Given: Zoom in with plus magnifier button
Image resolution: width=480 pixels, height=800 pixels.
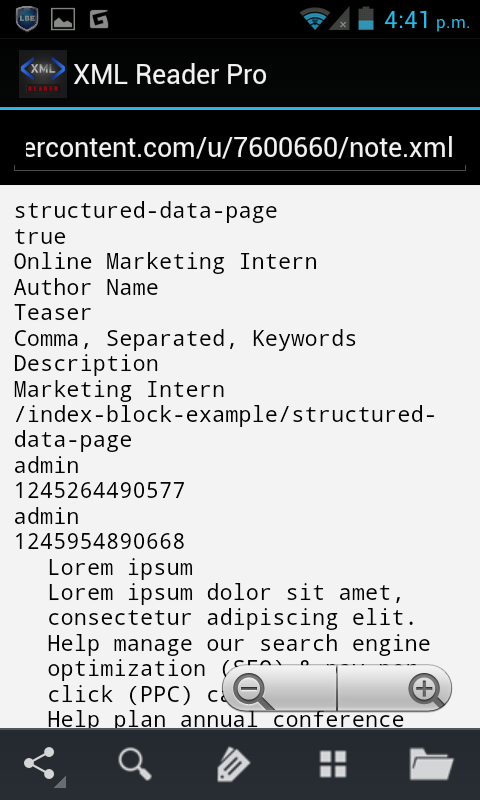Looking at the screenshot, I should click(x=395, y=689).
